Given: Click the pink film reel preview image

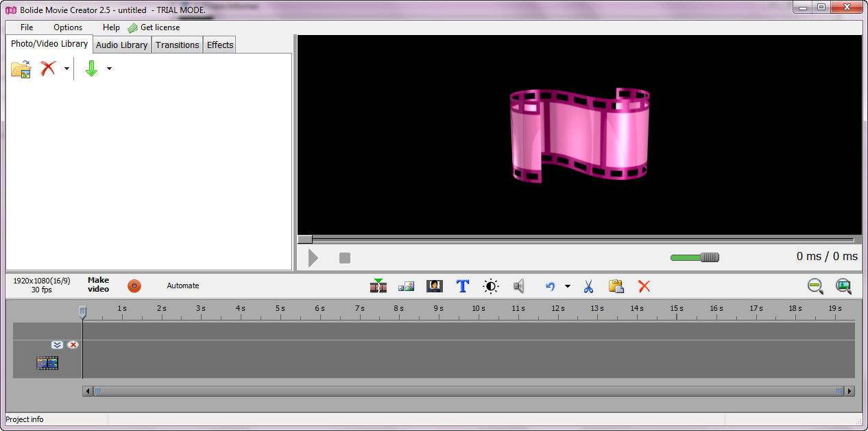Looking at the screenshot, I should coord(579,135).
